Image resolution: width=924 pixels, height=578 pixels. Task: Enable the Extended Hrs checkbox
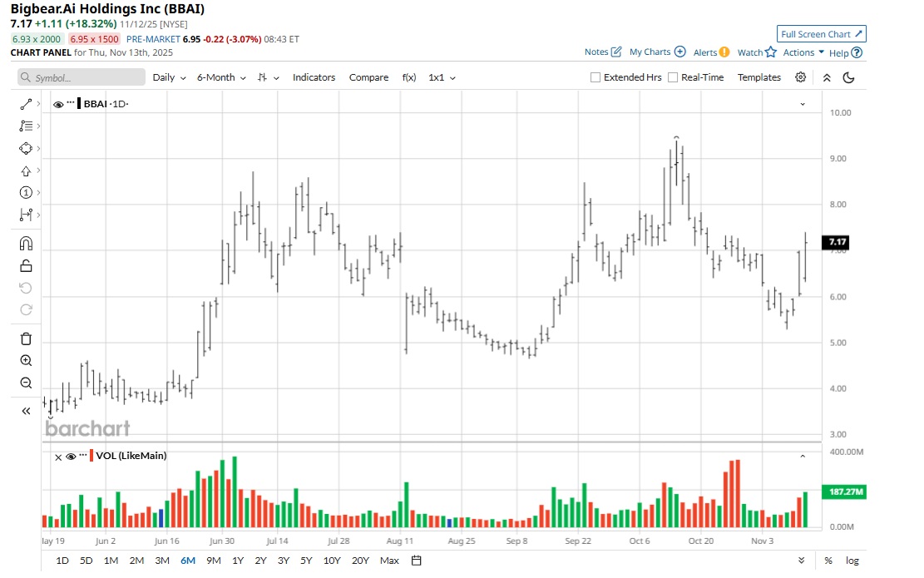coord(595,77)
